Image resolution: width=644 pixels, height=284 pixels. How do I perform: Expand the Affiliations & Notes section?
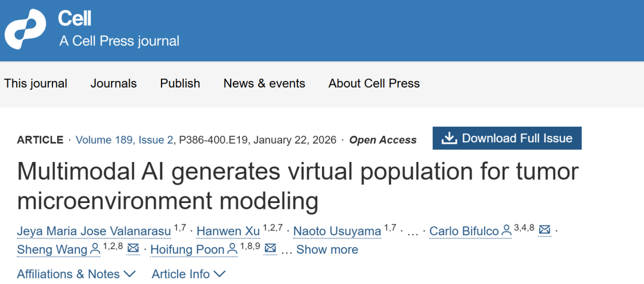pos(76,274)
